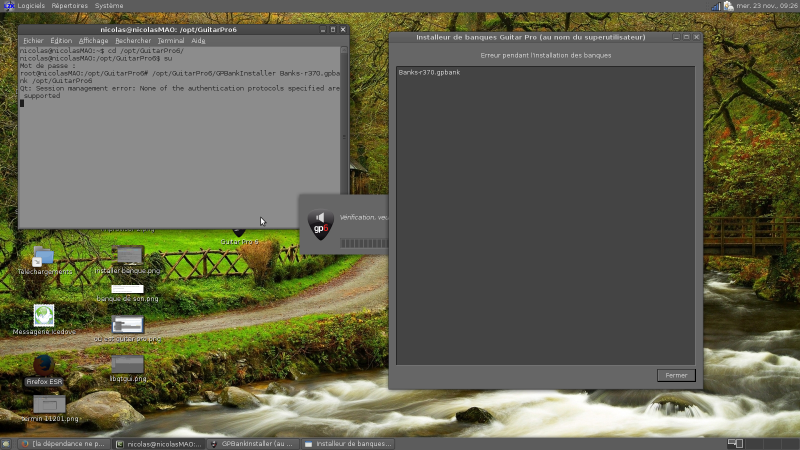Image resolution: width=800 pixels, height=450 pixels.
Task: Open the Système menu in top panel
Action: tap(109, 6)
